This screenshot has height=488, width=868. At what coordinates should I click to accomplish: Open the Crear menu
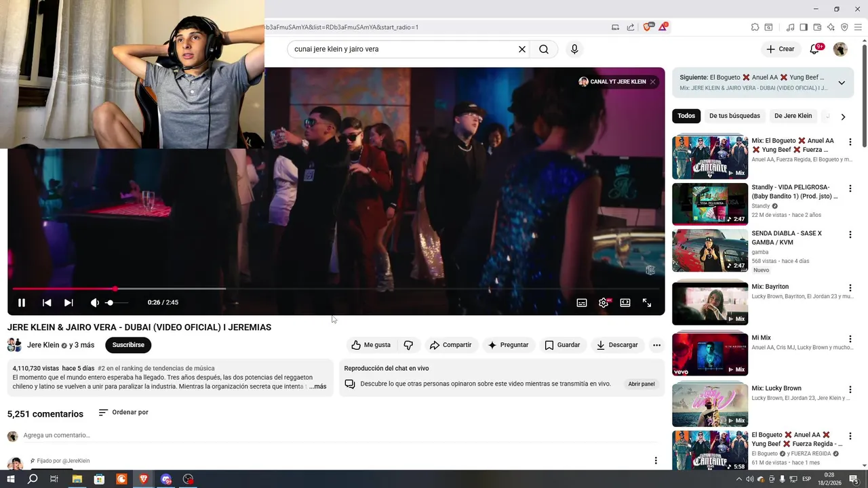point(780,49)
